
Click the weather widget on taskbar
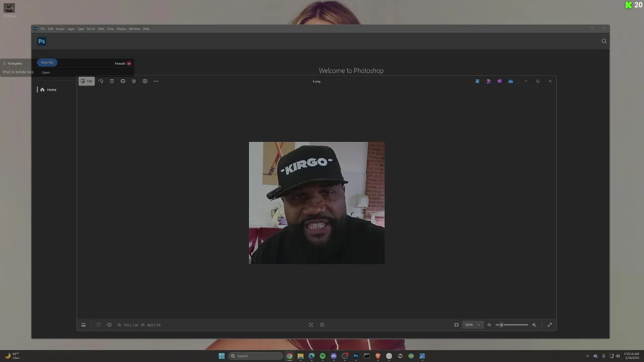12,356
